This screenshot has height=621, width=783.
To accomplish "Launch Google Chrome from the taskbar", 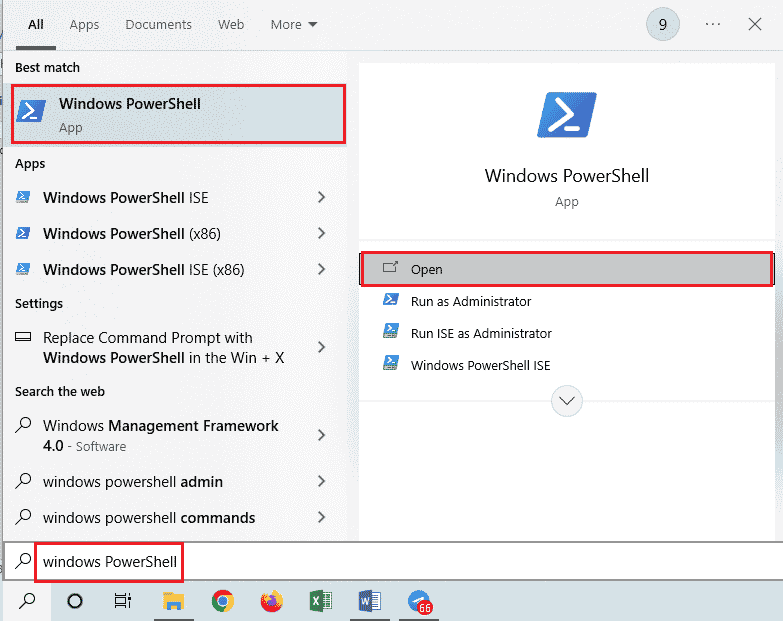I will [x=223, y=601].
